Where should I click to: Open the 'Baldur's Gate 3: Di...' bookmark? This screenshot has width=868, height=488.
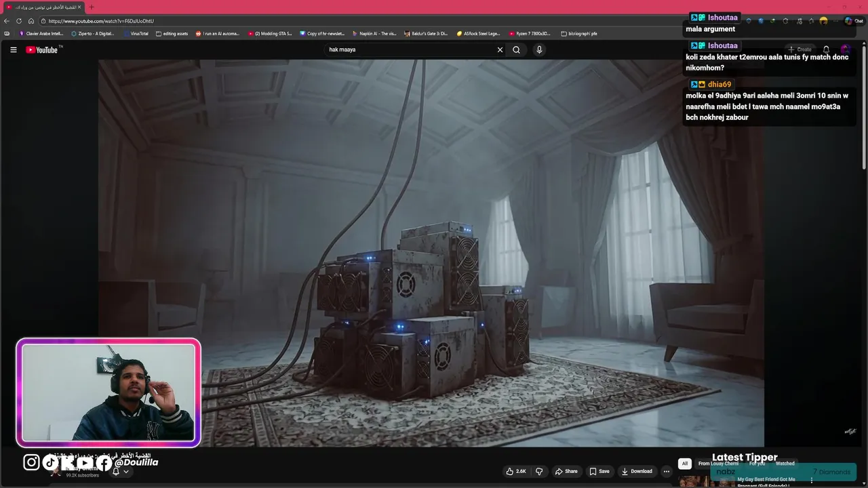[426, 33]
